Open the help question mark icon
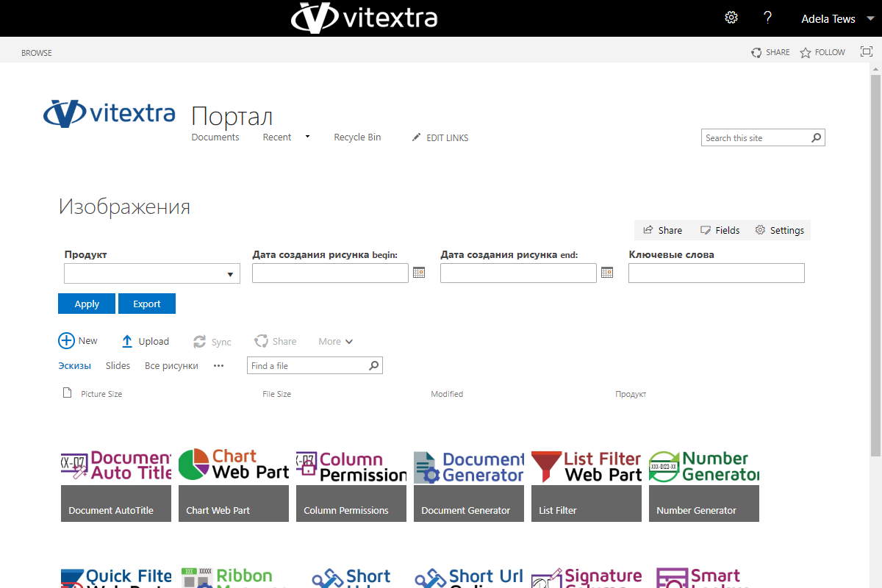Screen dimensions: 882x588 click(x=767, y=18)
